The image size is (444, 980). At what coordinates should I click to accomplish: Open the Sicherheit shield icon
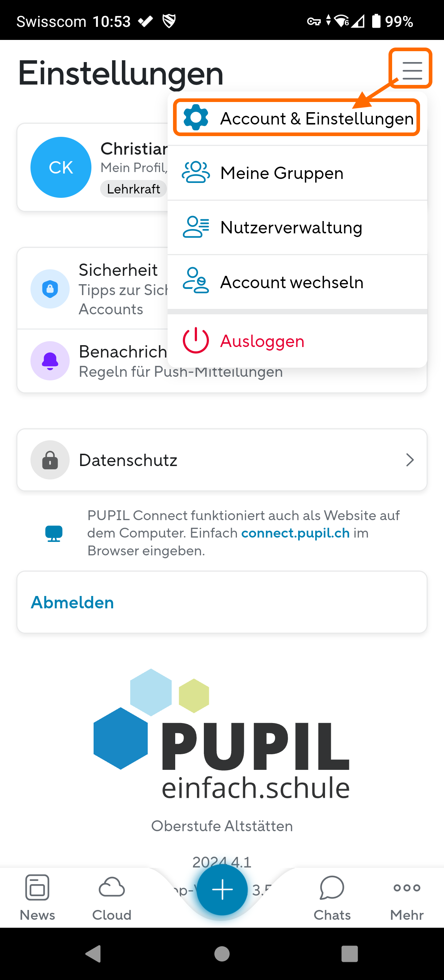point(50,289)
